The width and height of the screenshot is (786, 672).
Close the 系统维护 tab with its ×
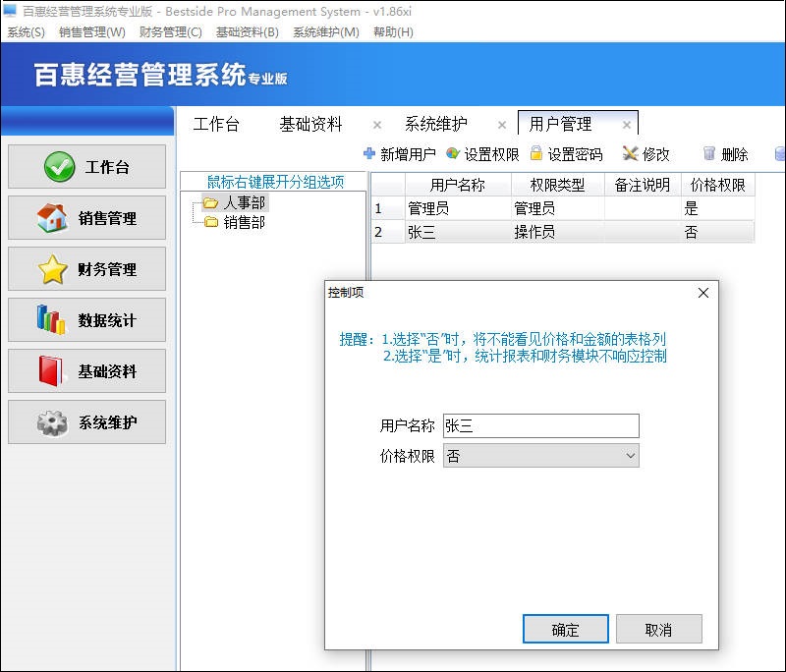pyautogui.click(x=502, y=125)
